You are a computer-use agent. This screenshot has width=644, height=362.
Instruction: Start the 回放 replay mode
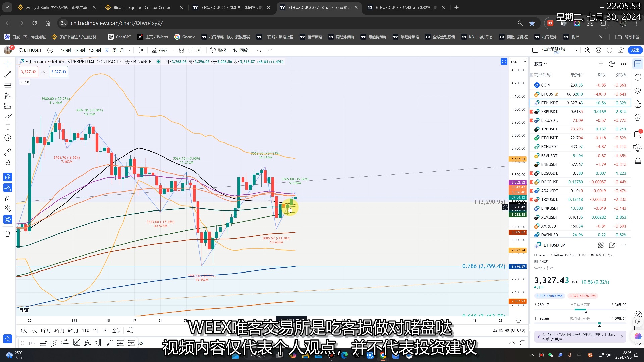pyautogui.click(x=240, y=50)
